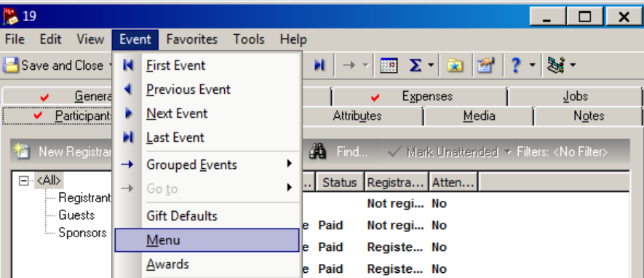
Task: Switch to the Media tab
Action: (479, 116)
